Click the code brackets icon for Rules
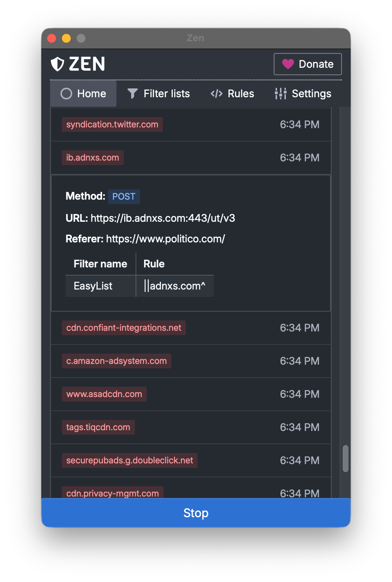 pyautogui.click(x=217, y=94)
